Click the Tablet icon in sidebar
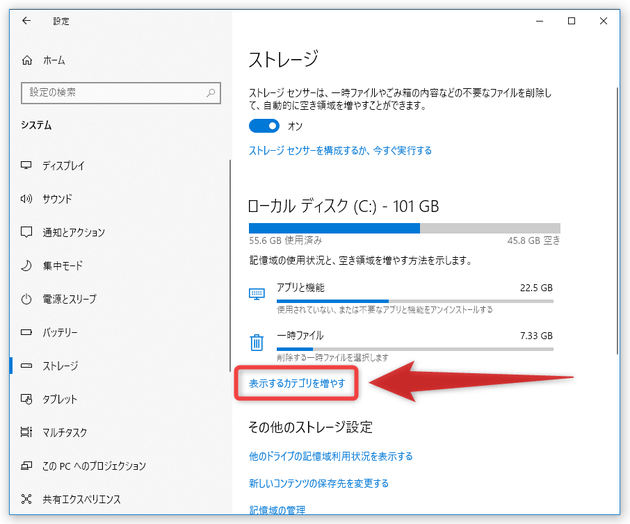Viewport: 630px width, 524px height. click(26, 399)
